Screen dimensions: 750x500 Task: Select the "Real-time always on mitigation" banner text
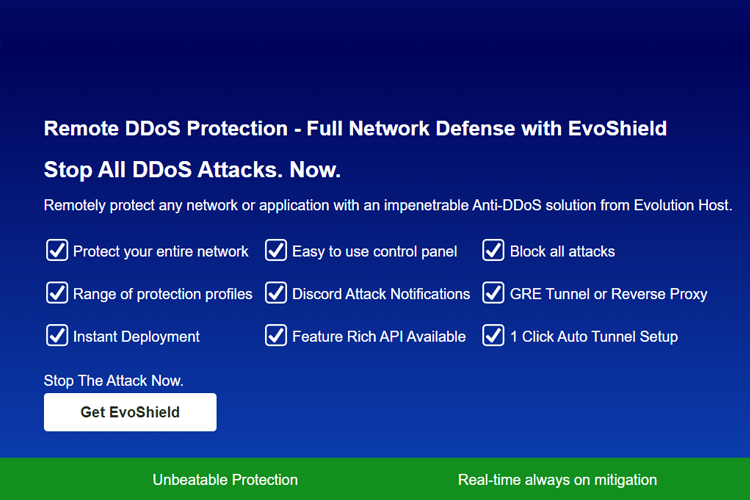coord(557,480)
